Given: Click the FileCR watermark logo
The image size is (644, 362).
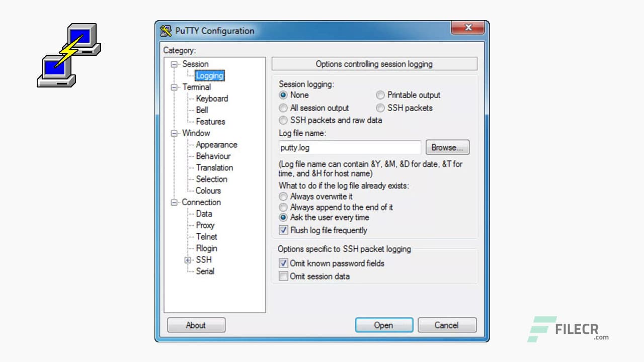Looking at the screenshot, I should (568, 329).
